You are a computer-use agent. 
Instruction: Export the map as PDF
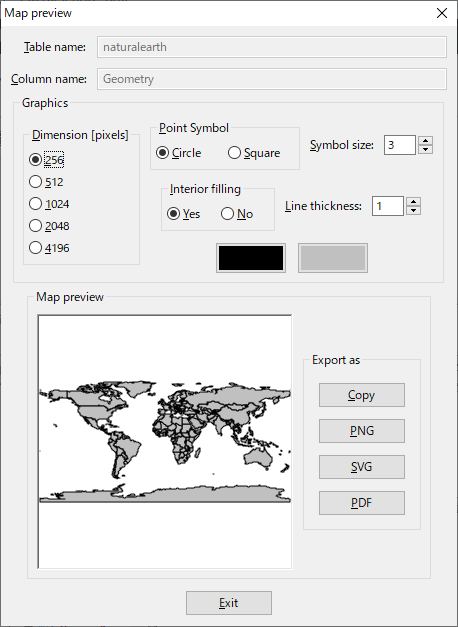pyautogui.click(x=362, y=503)
